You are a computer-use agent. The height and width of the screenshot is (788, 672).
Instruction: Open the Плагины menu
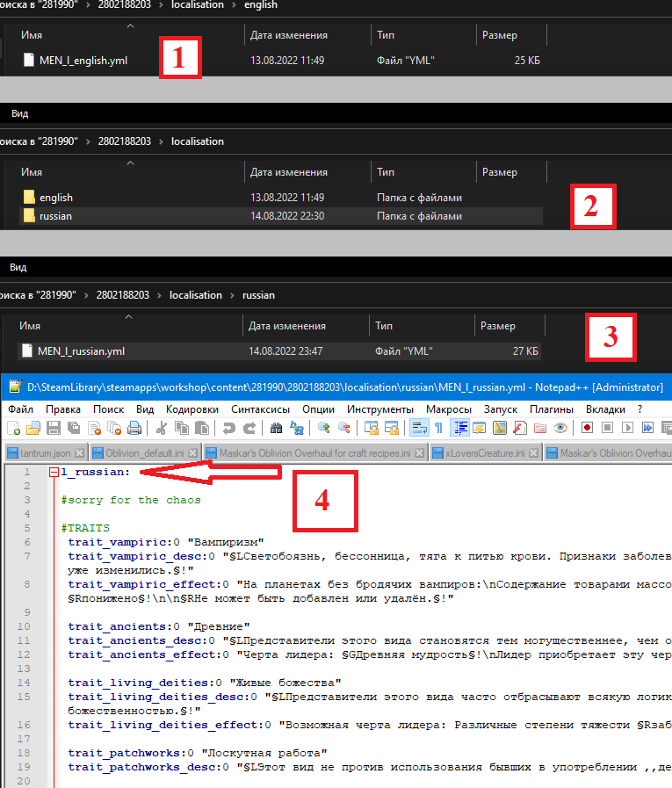click(552, 409)
